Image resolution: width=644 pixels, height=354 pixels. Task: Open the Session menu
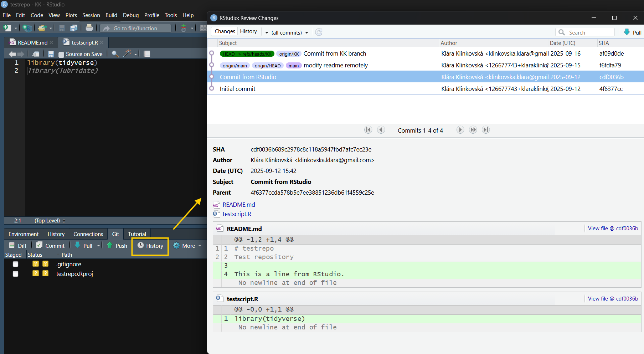[x=91, y=15]
